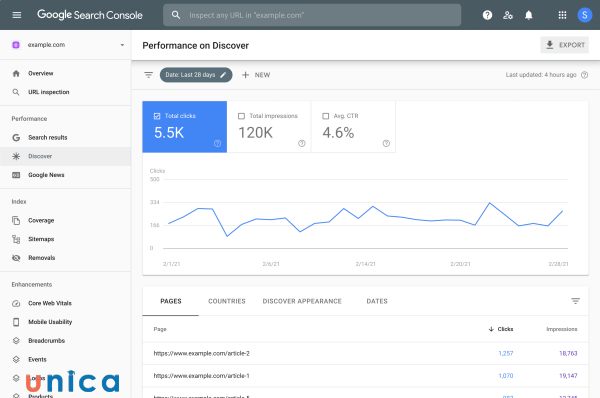Check the Total impressions checkbox
This screenshot has width=600, height=398.
click(x=241, y=116)
